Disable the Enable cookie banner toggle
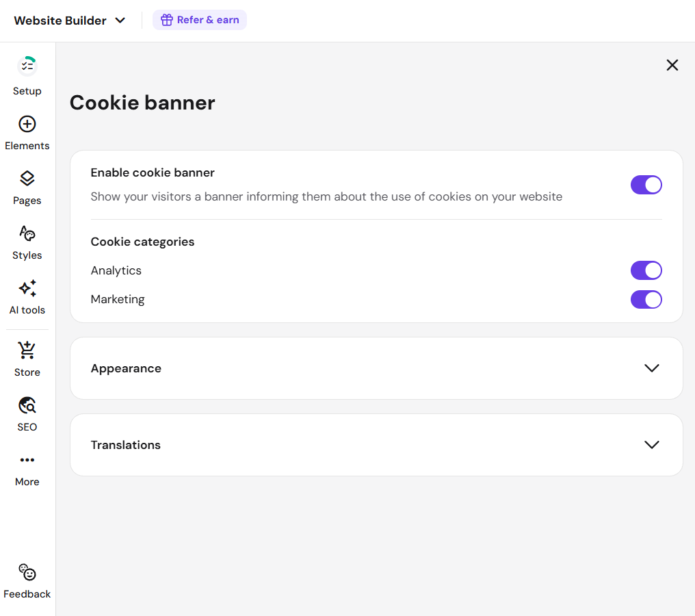 coord(646,185)
